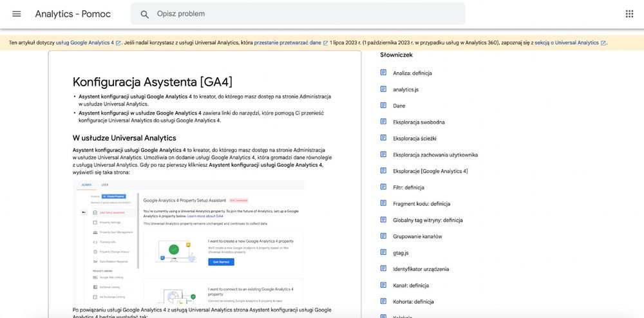Open the "Kohorta: definicja" glossary entry

(413, 302)
